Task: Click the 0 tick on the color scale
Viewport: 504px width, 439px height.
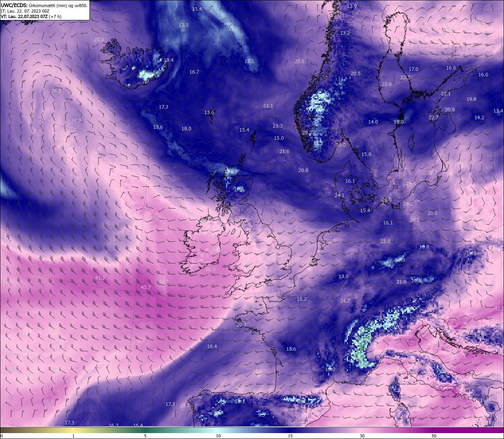Action: [2, 436]
